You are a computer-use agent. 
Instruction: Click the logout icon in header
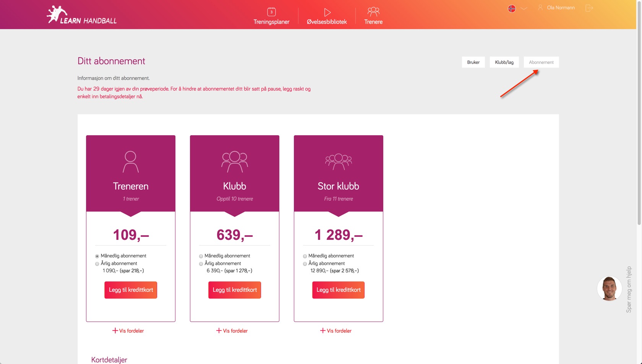point(589,8)
